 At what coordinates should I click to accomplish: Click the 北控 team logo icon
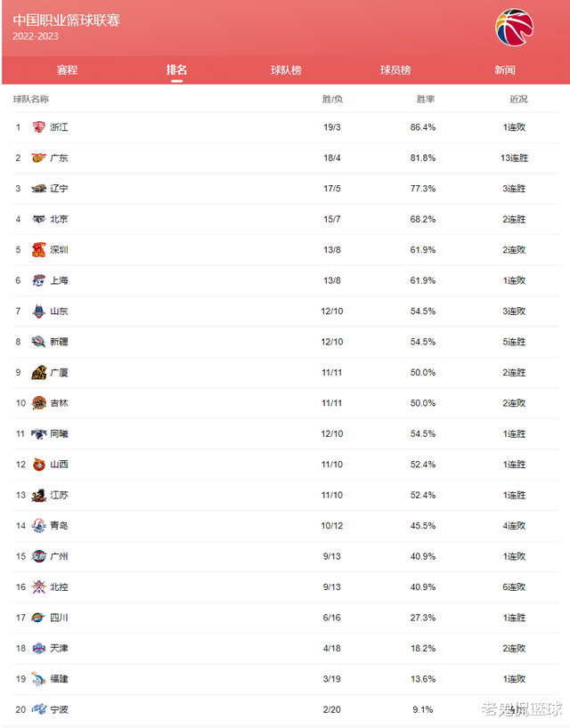38,586
